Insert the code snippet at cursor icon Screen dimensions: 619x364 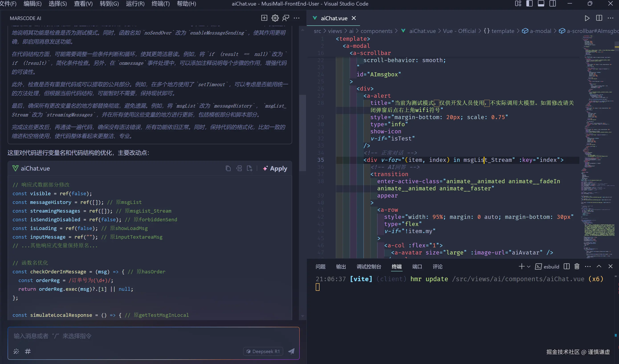239,169
